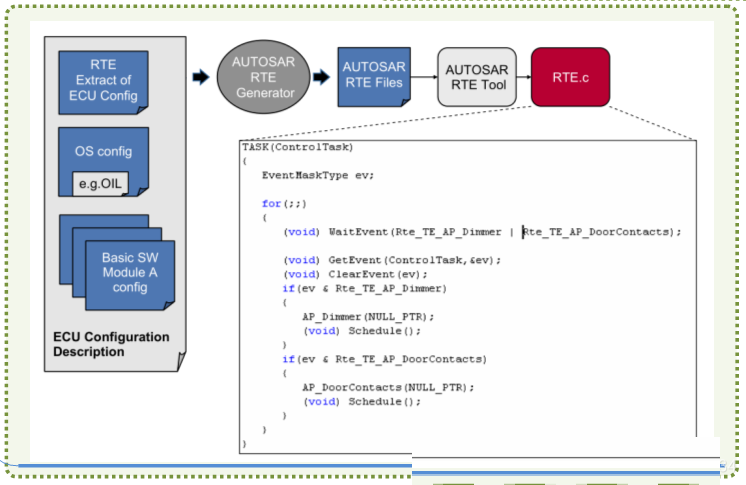Select the Basic SW Module A config document
Viewport: 746px width, 485px height.
pos(130,275)
